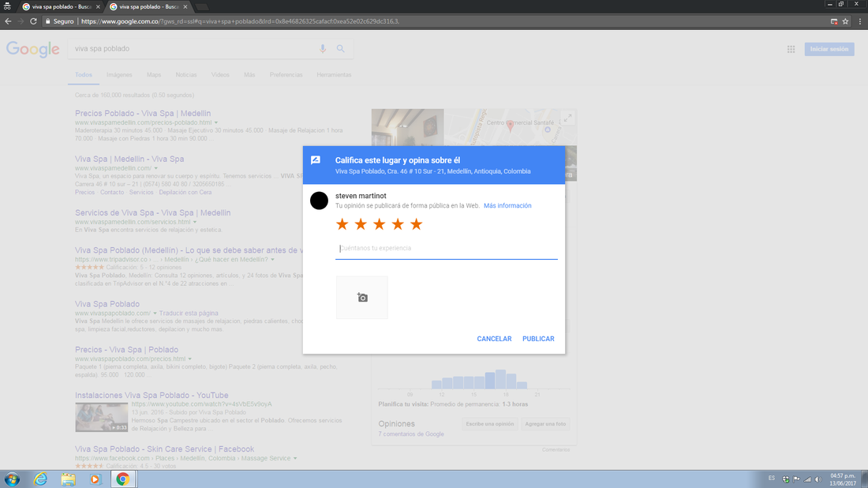
Task: Click the CANCELAR button
Action: (494, 339)
